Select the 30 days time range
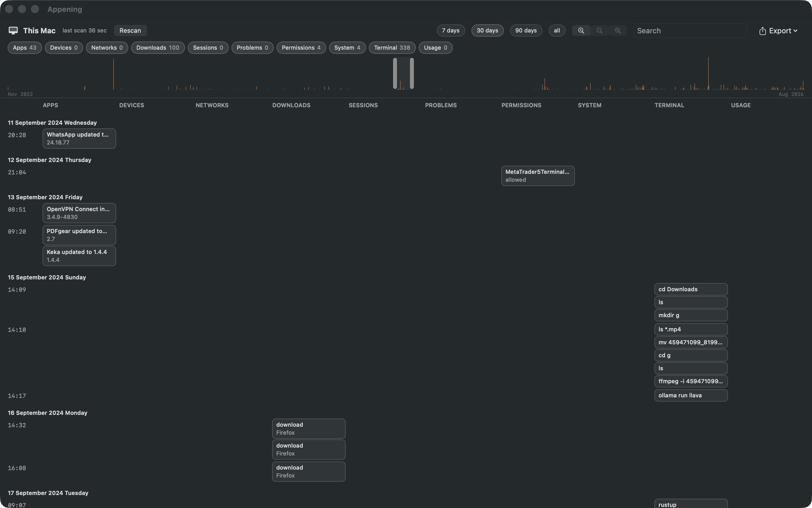The width and height of the screenshot is (812, 508). pyautogui.click(x=487, y=30)
